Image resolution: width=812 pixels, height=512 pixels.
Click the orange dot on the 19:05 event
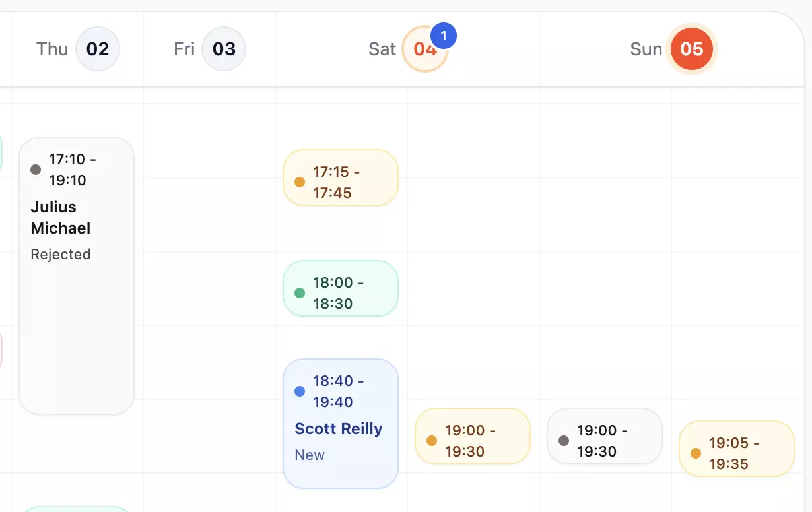click(x=695, y=453)
